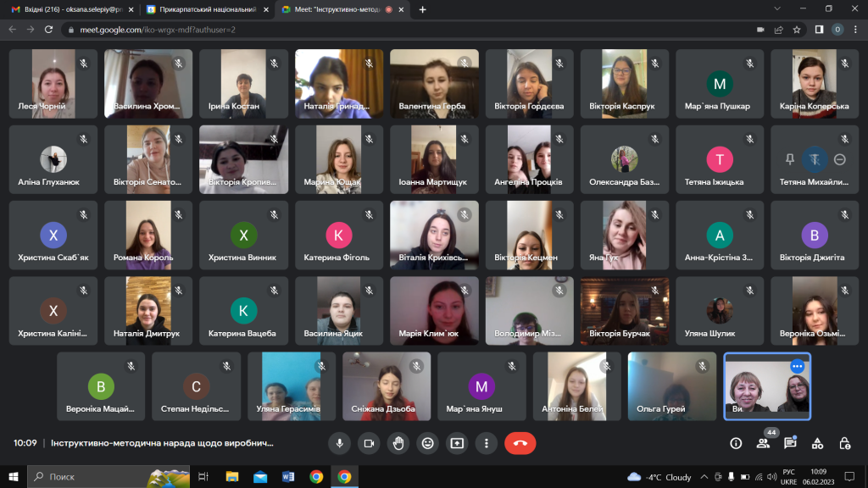Click the Present now screen share icon
This screenshot has width=868, height=488.
click(x=457, y=442)
